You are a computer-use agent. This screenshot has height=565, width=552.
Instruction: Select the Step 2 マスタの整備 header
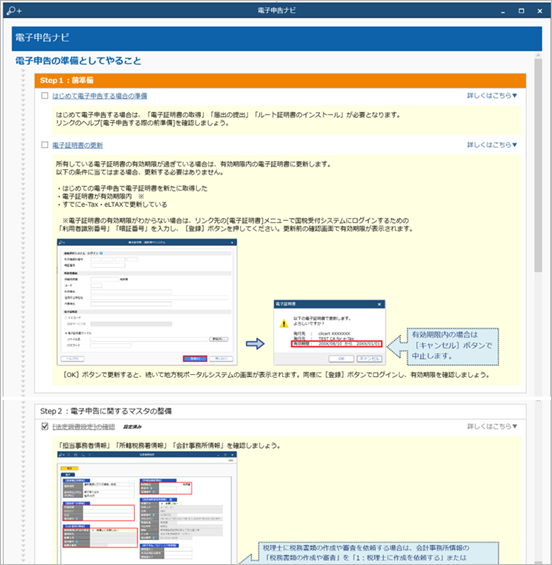coord(280,411)
